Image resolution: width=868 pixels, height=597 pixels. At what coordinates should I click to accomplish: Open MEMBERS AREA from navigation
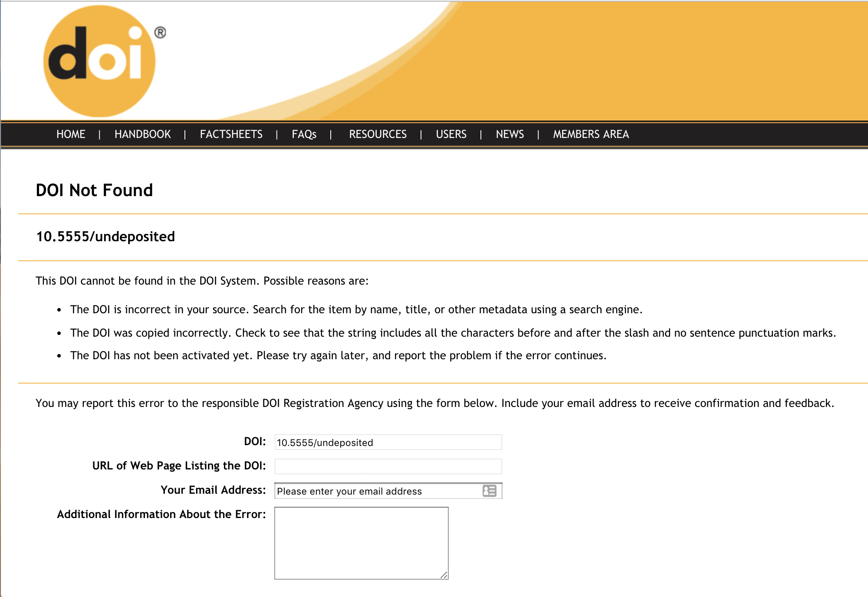click(591, 134)
